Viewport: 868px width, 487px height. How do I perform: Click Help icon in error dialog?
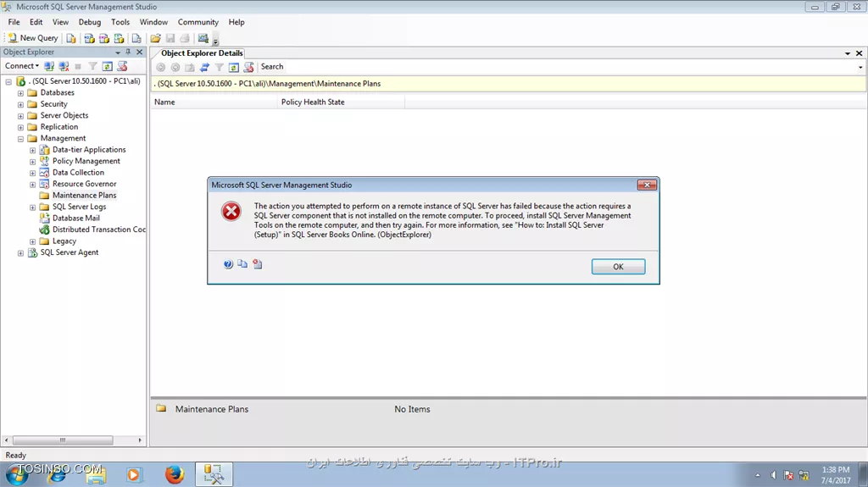click(x=228, y=264)
